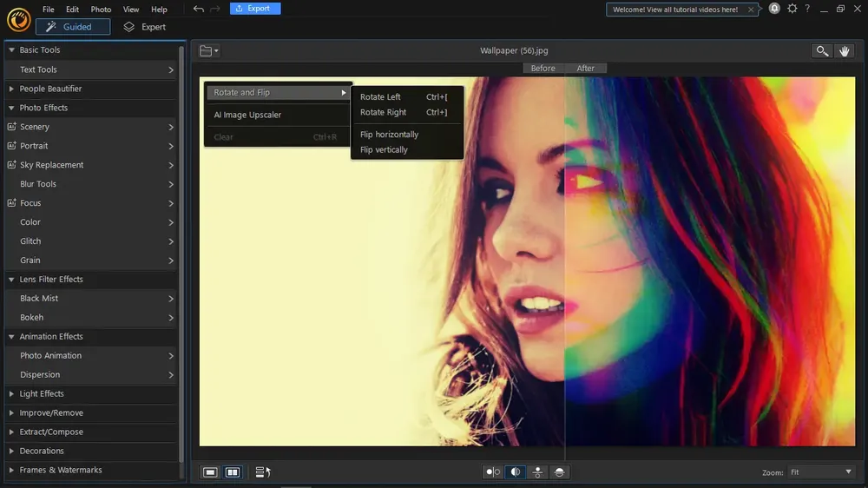The width and height of the screenshot is (868, 488).
Task: Switch to Expert mode
Action: [145, 27]
